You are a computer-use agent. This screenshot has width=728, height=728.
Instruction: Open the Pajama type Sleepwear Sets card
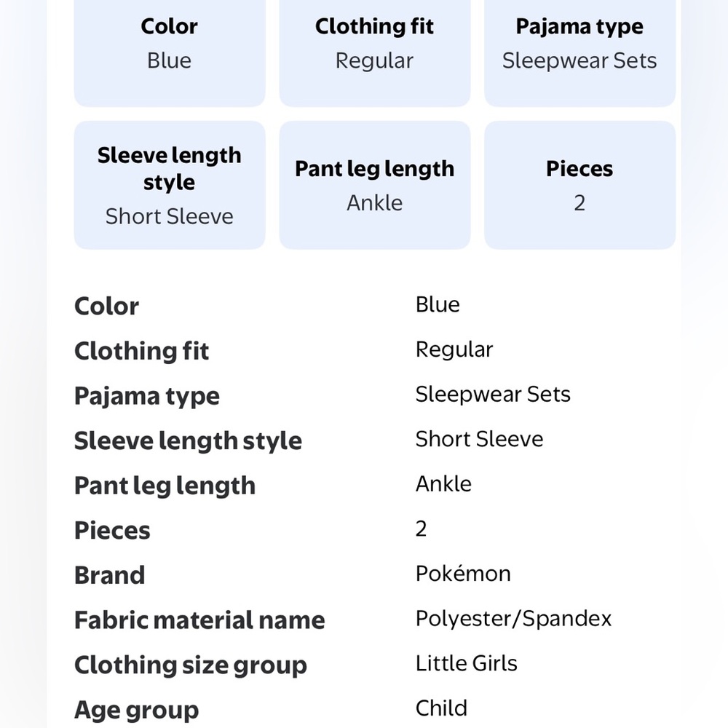[x=579, y=53]
